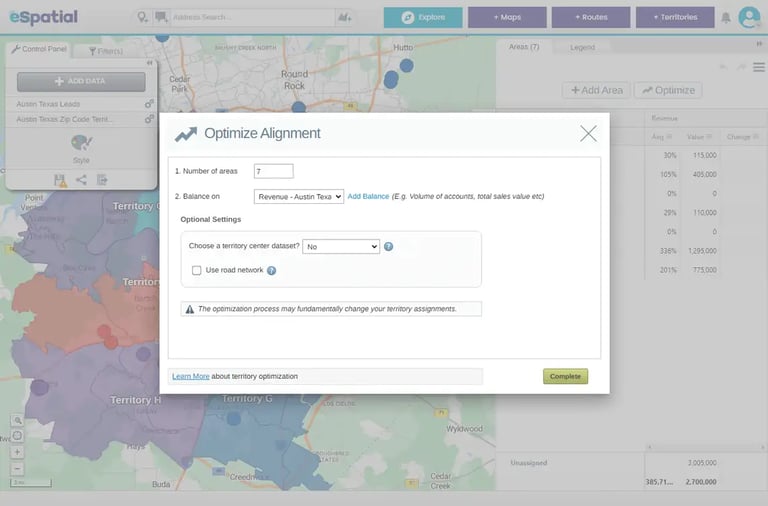768x506 pixels.
Task: Click the 1,295,000 value cell
Action: [702, 251]
